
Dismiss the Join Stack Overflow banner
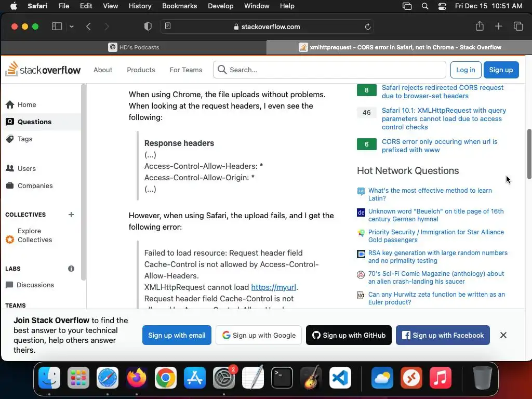[x=503, y=335]
